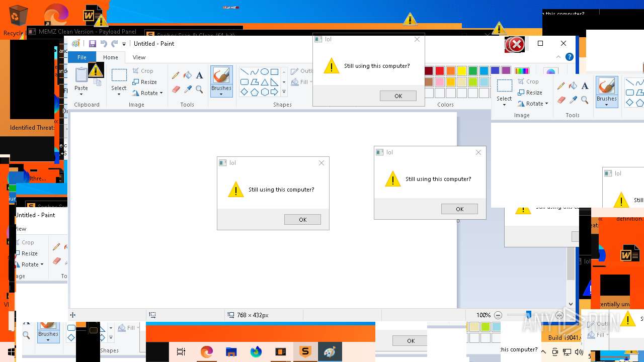Open Customize Quick Access Toolbar dropdown

coord(124,44)
